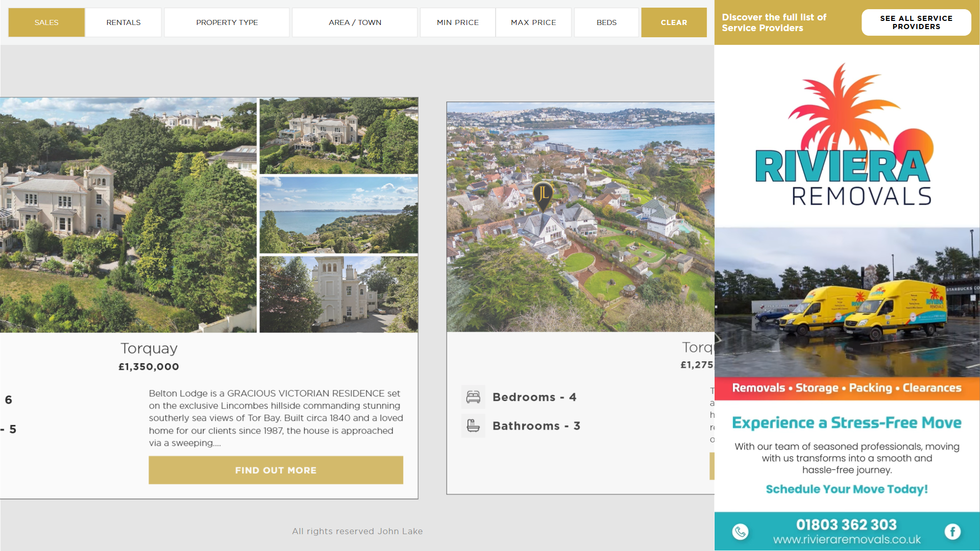This screenshot has width=980, height=551.
Task: Select the Sales toggle
Action: (x=46, y=22)
